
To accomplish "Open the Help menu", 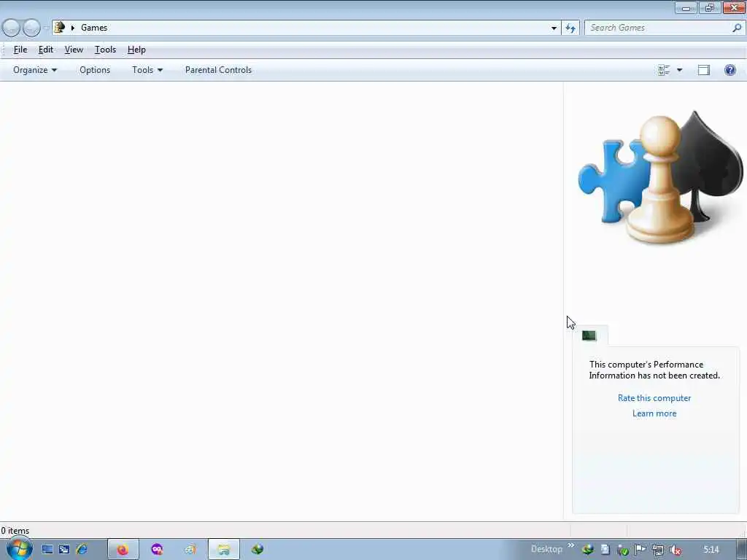I will point(136,50).
